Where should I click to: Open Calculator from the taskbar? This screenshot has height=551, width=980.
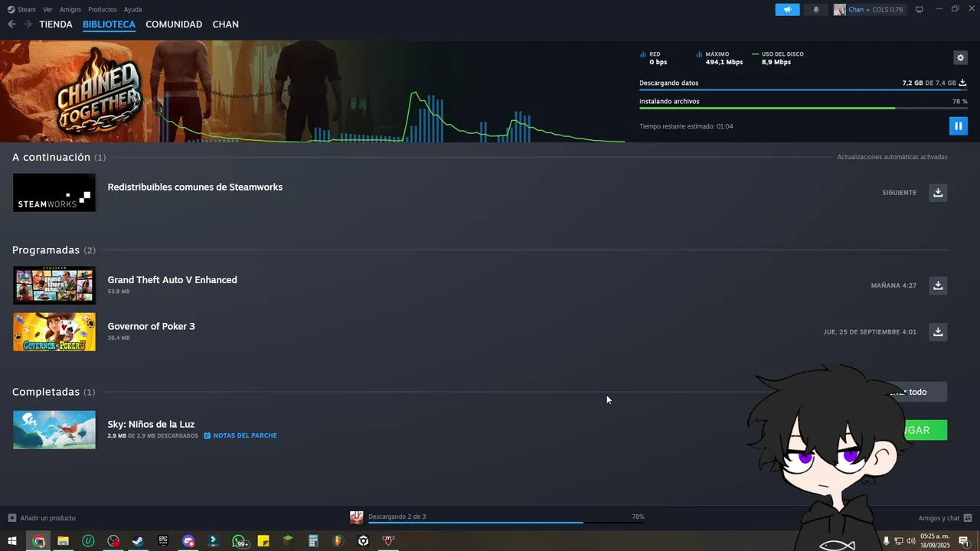(x=313, y=541)
